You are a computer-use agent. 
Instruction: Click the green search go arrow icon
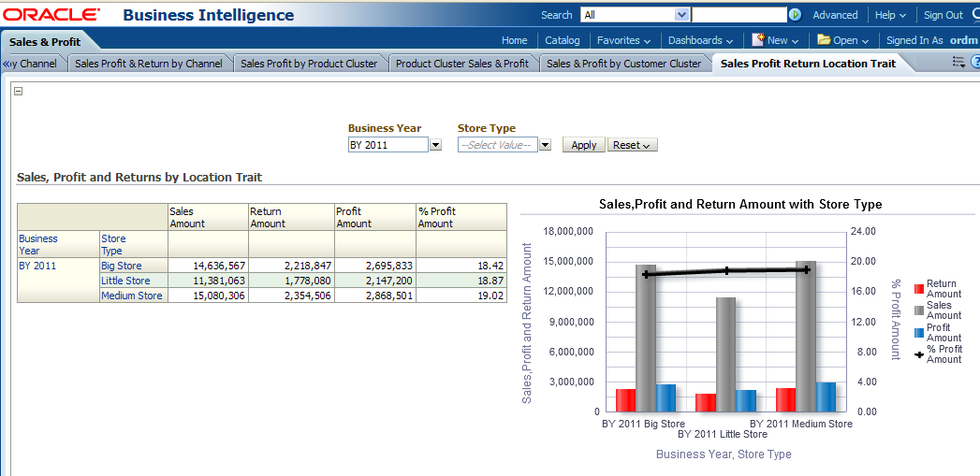tap(795, 15)
